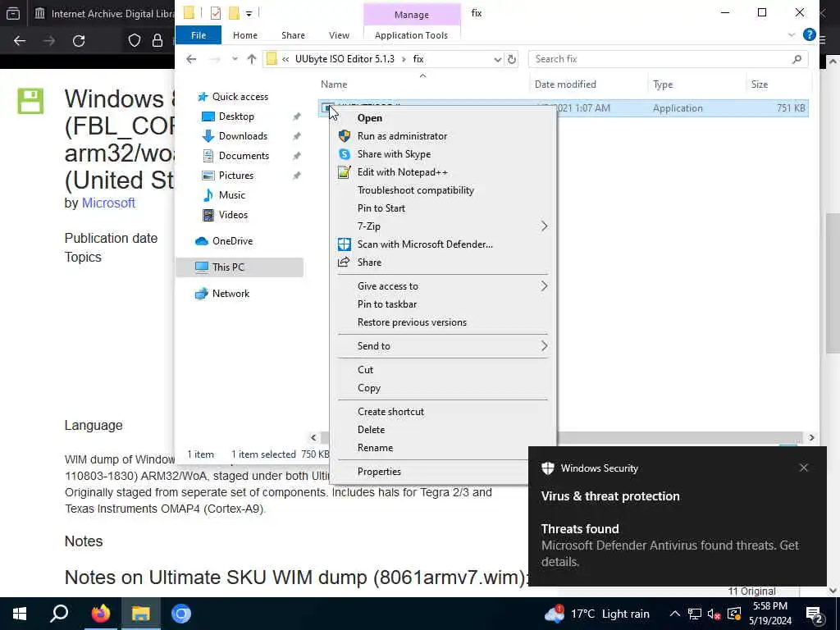
Task: Choose Run as administrator in context menu
Action: 402,136
